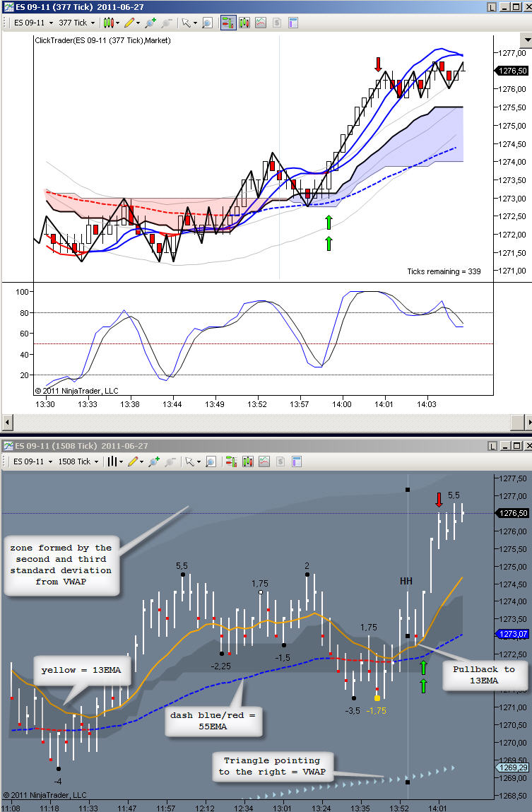Expand 1508 Tick interval dropdown arrow
532x812 pixels.
tap(96, 461)
